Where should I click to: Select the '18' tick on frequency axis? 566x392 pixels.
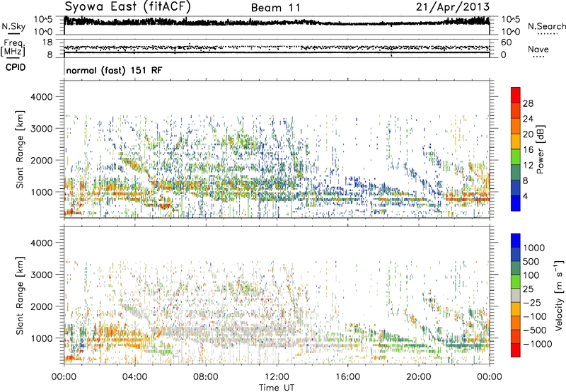[x=47, y=42]
